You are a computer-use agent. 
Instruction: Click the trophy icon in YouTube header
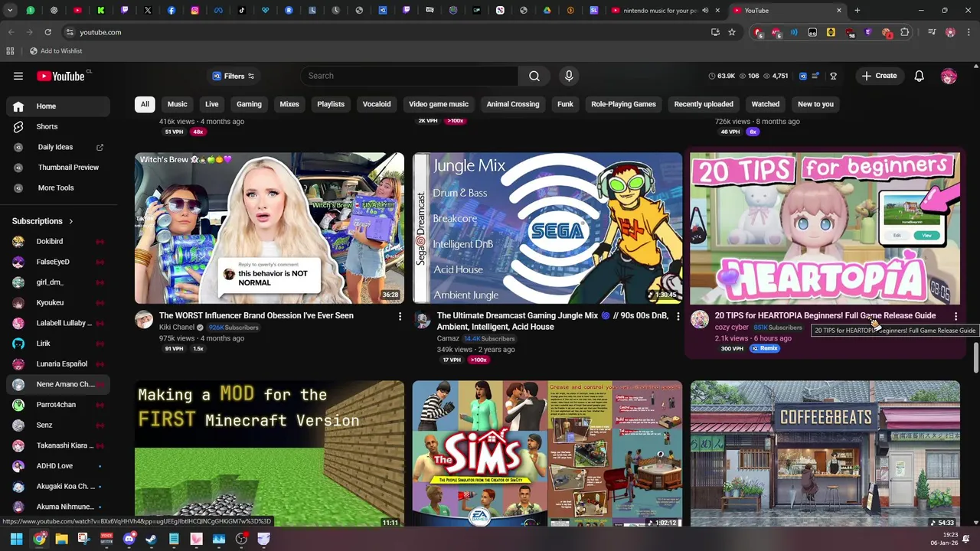coord(833,76)
